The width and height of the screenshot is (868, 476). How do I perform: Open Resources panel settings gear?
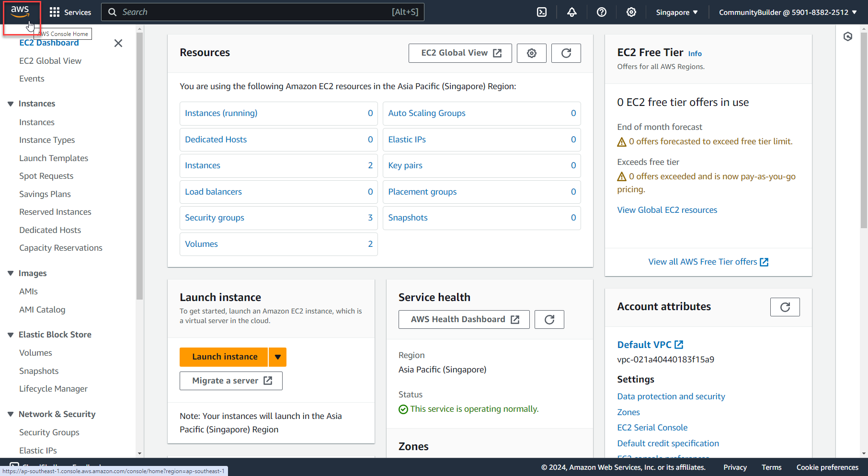(531, 53)
